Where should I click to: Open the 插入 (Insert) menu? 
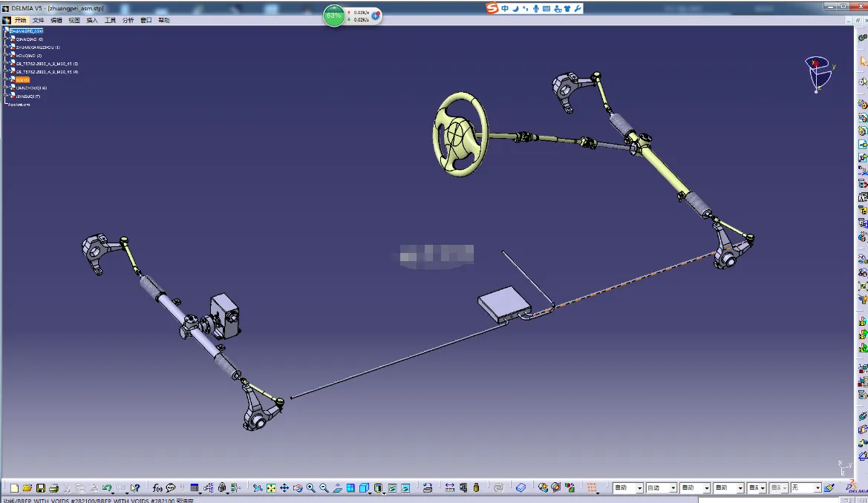click(x=92, y=21)
